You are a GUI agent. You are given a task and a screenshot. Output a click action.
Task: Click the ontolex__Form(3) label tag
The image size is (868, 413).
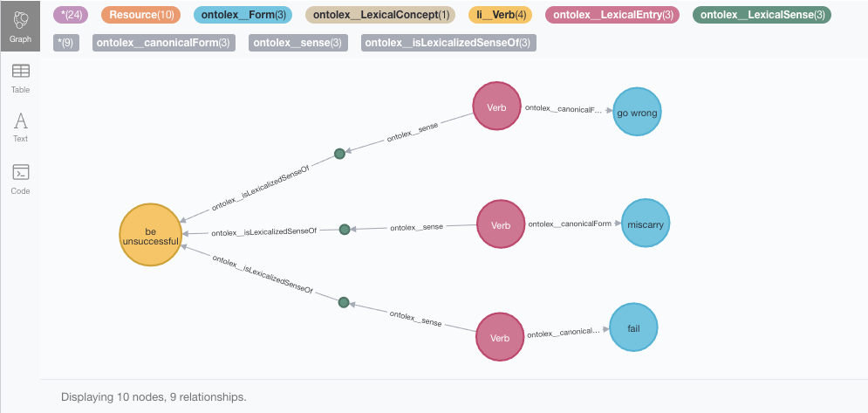(243, 15)
